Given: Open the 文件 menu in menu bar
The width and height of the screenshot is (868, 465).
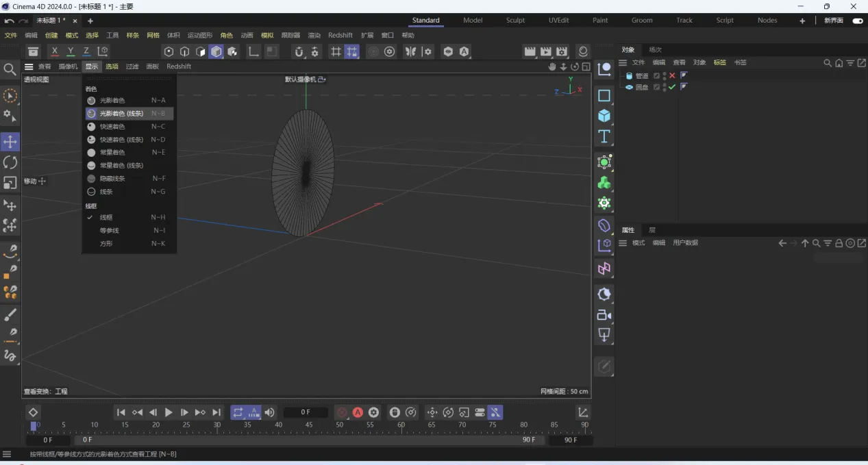Looking at the screenshot, I should tap(11, 36).
